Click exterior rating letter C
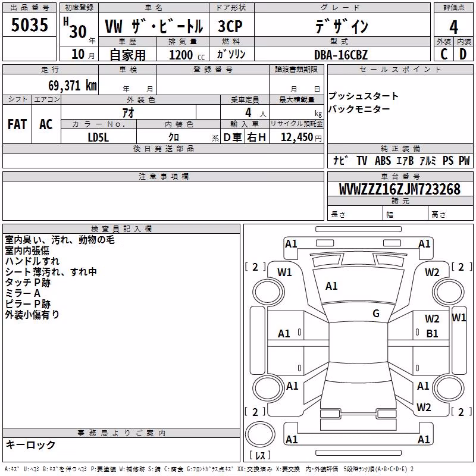The height and width of the screenshot is (476, 476). [x=444, y=54]
